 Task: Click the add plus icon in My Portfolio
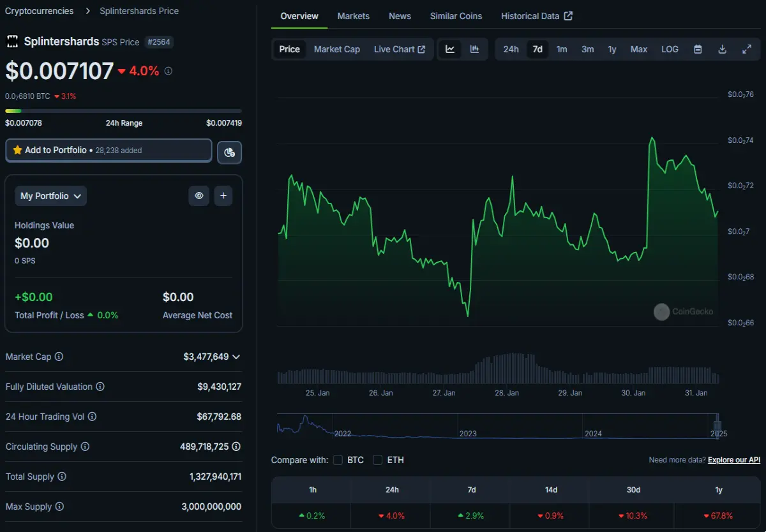click(x=223, y=196)
